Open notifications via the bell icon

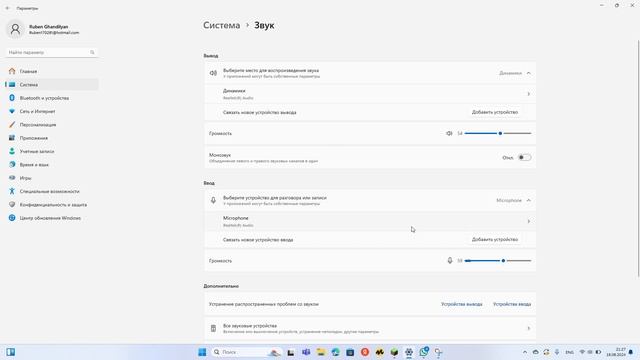point(631,352)
